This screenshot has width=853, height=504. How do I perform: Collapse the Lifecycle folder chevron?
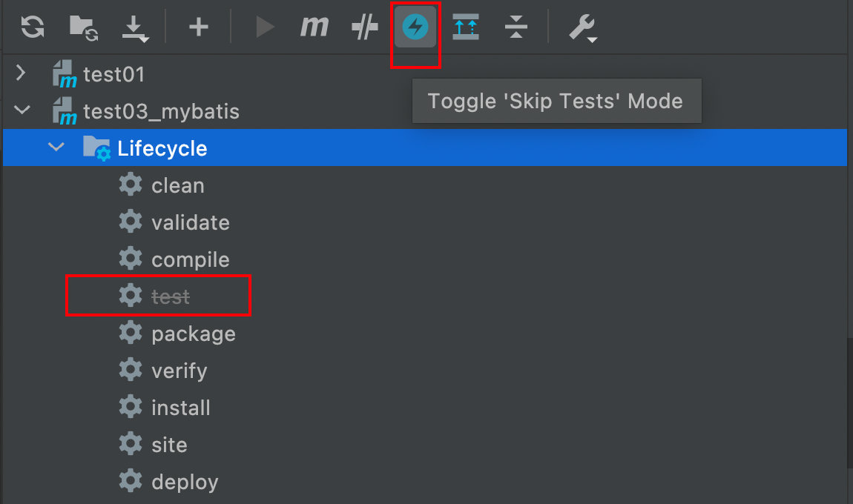(56, 147)
